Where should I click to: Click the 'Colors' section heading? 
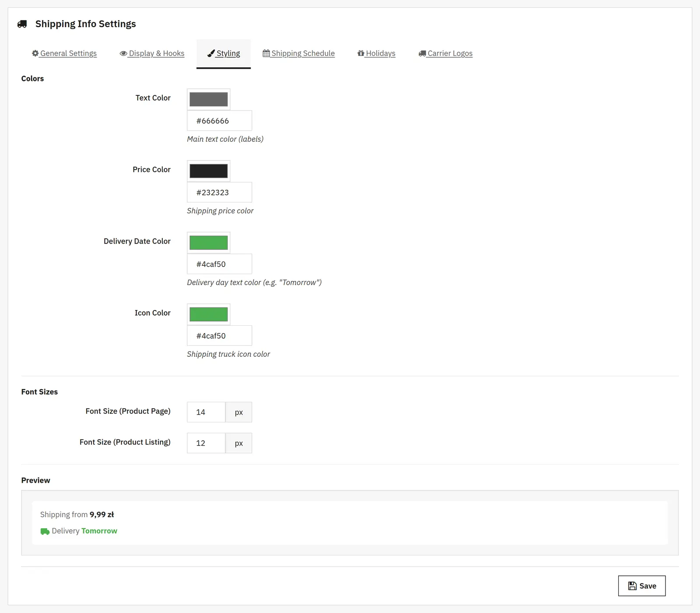coord(32,79)
